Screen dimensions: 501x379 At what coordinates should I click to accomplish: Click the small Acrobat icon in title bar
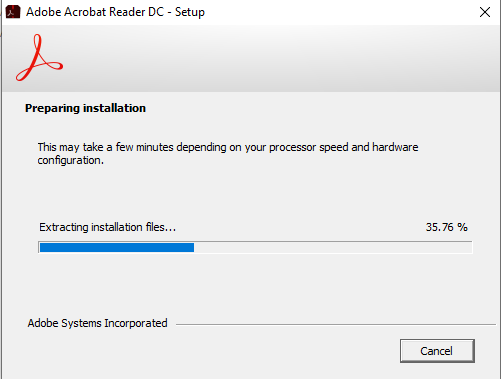(13, 12)
